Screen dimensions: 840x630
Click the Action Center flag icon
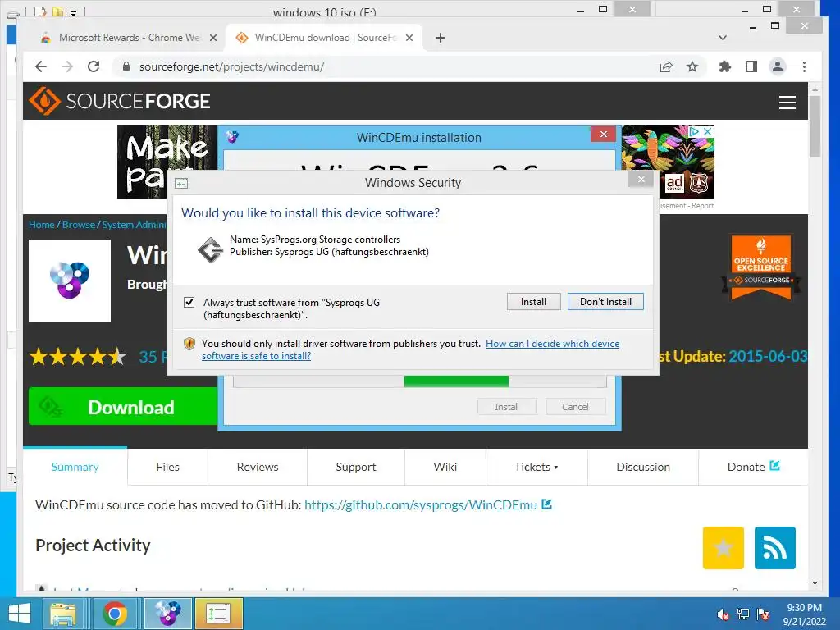(763, 614)
